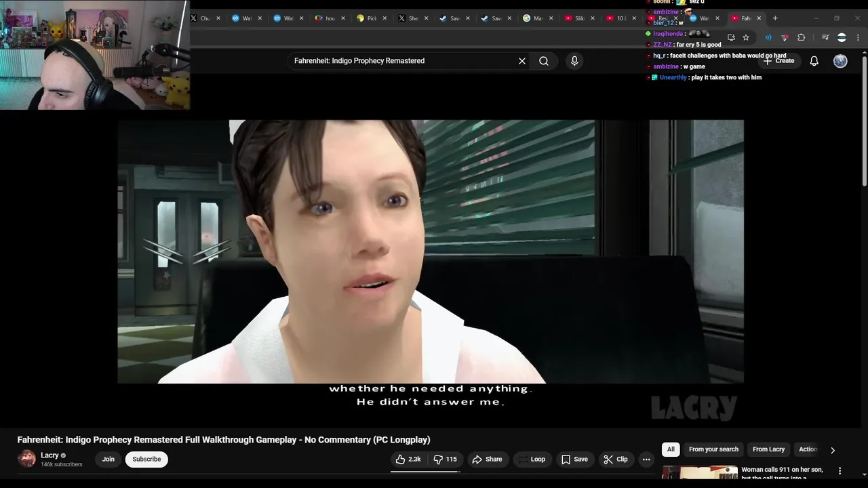Start voice search with the microphone icon

574,61
